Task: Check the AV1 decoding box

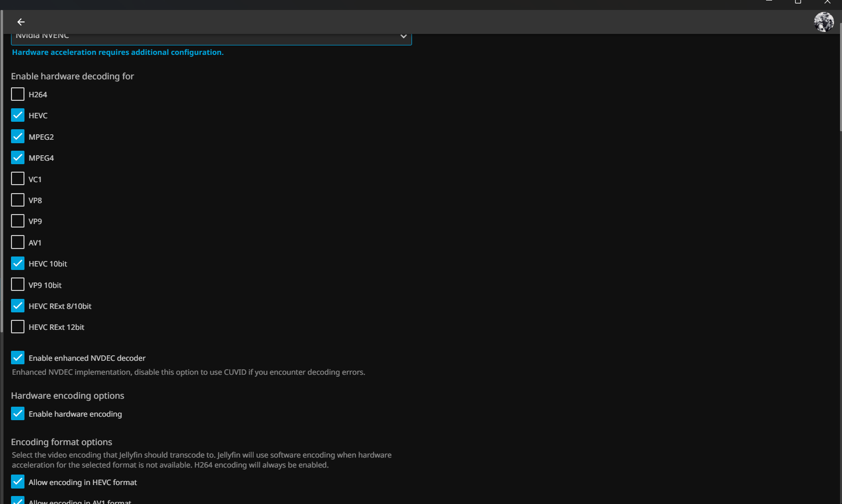Action: (17, 243)
